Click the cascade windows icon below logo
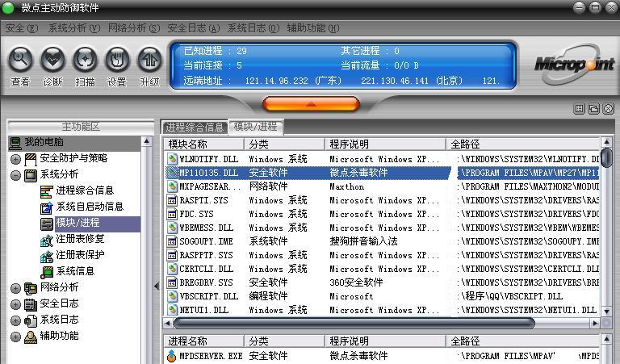Screen dimensions: 620x364 click(x=593, y=108)
